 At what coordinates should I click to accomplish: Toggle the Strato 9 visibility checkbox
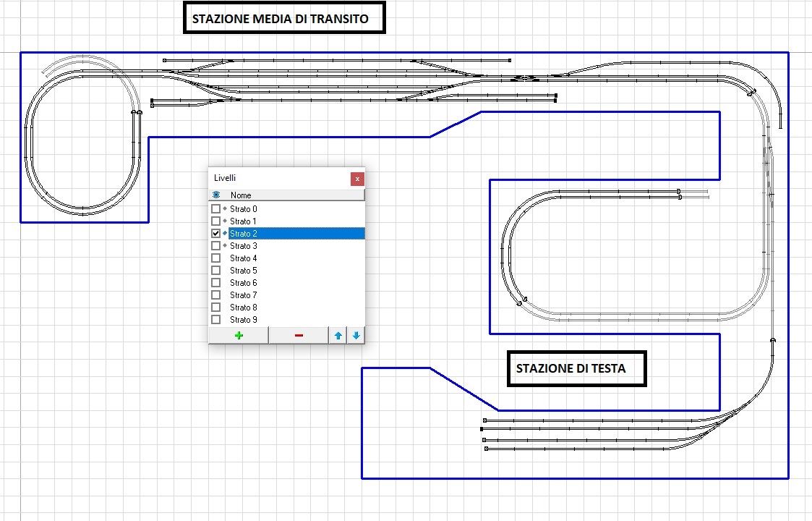coord(215,320)
